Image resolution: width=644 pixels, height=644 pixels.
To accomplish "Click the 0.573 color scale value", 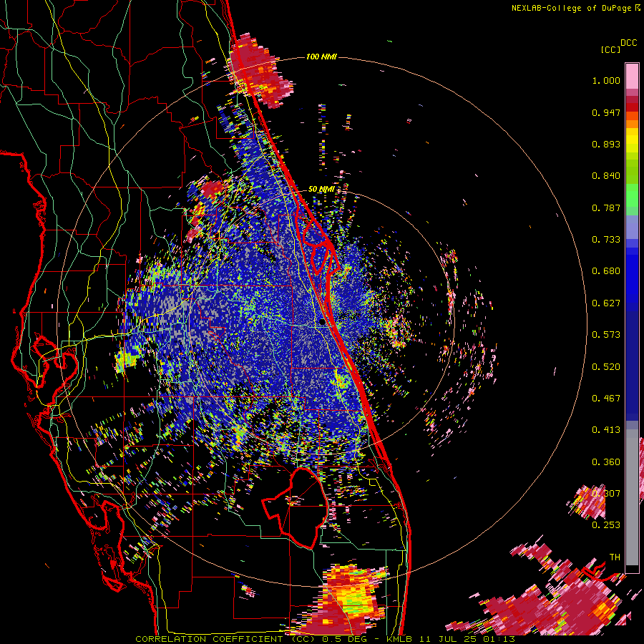I will [x=606, y=335].
